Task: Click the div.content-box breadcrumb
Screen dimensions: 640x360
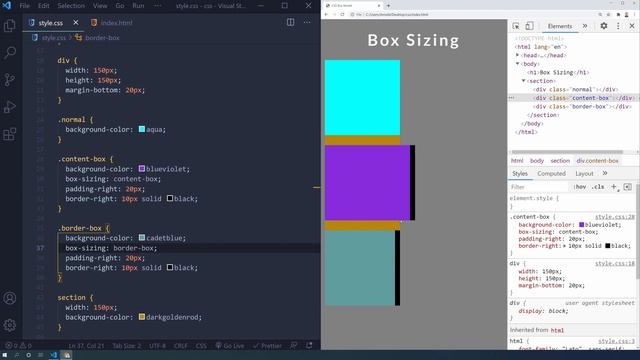Action: click(597, 160)
